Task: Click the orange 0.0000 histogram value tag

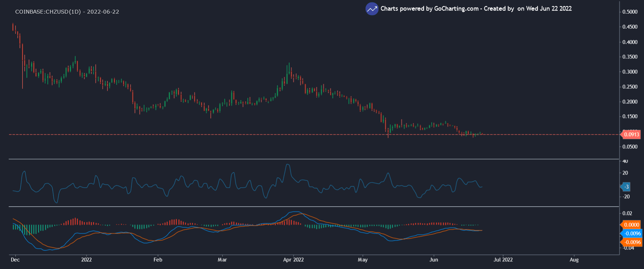Action: (631, 225)
